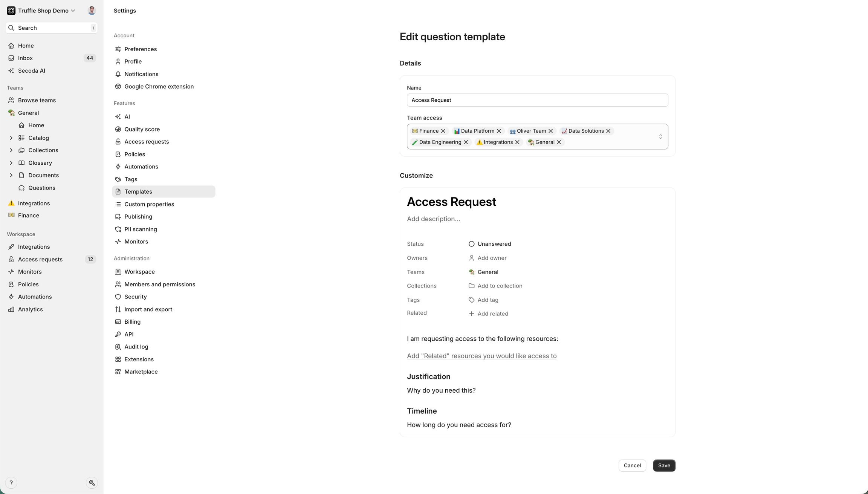Click the Save button
This screenshot has width=868, height=494.
coord(664,466)
